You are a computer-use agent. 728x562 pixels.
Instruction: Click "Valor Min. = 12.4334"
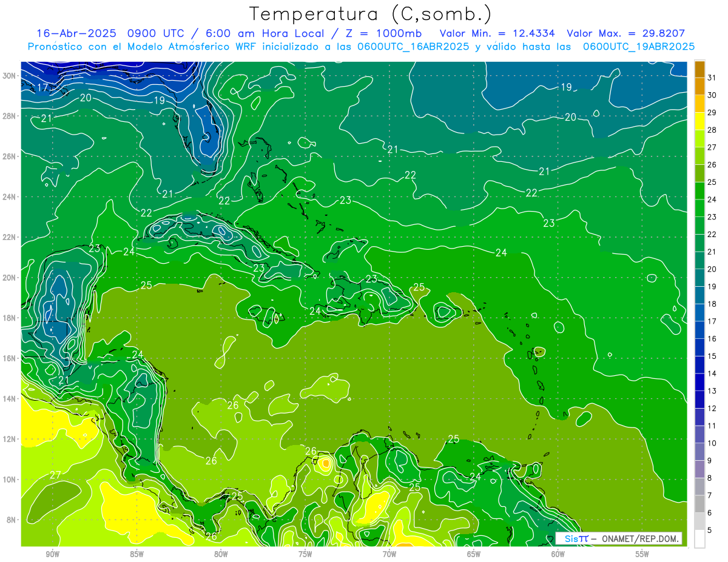[496, 33]
